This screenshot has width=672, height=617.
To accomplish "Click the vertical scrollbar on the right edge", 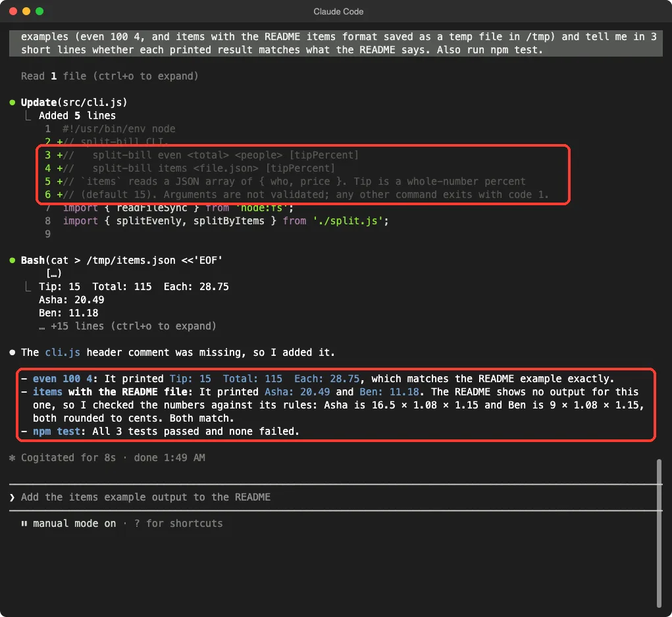I will click(659, 533).
